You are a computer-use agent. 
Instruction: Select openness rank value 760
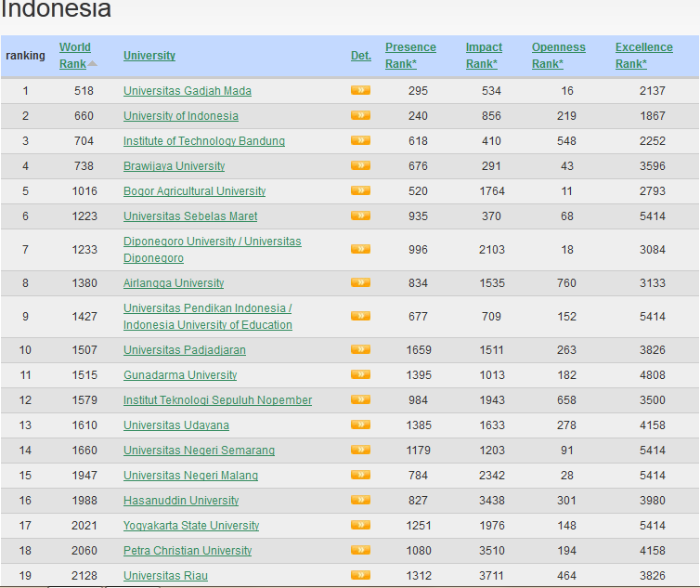[x=566, y=282]
